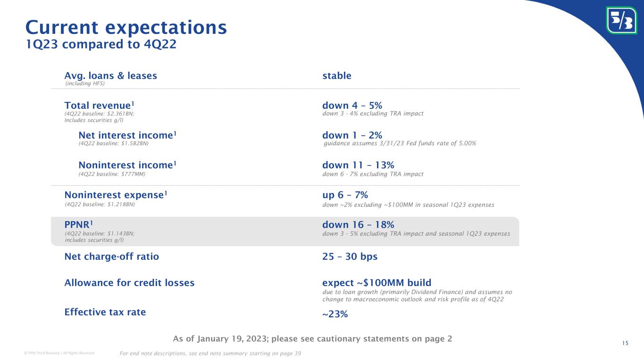
Task: Select the 'Current expectations' slide title
Action: (126, 27)
